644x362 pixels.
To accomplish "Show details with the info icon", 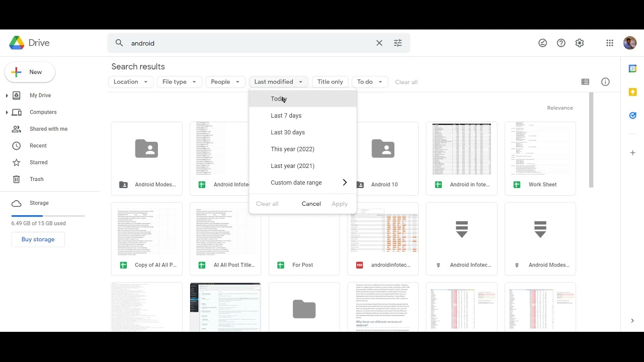I will (x=605, y=82).
